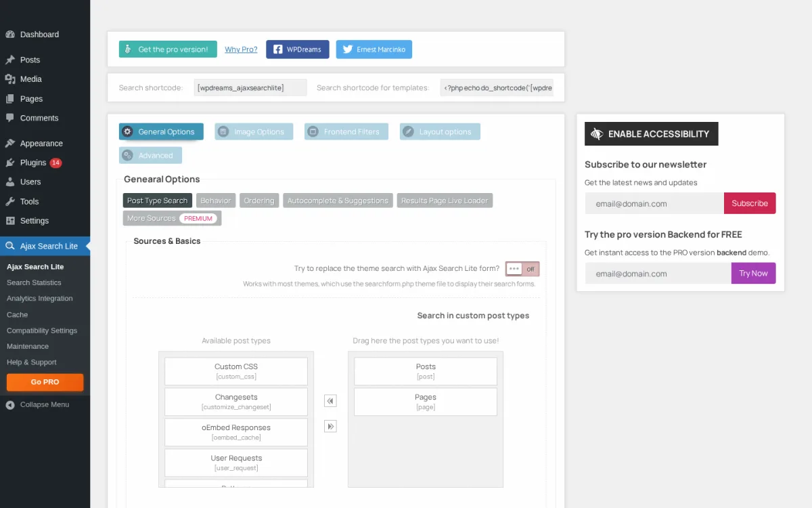The image size is (812, 508).
Task: Click the Ajax Search Lite magnifier icon
Action: (10, 246)
